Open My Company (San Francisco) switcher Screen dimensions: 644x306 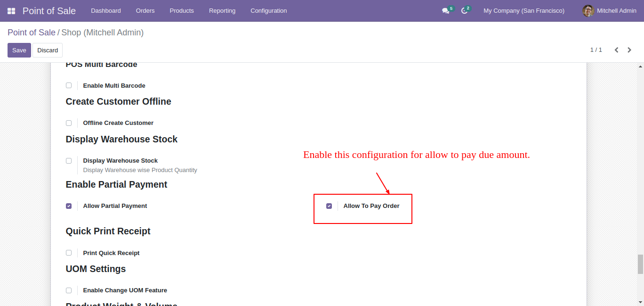click(x=524, y=11)
